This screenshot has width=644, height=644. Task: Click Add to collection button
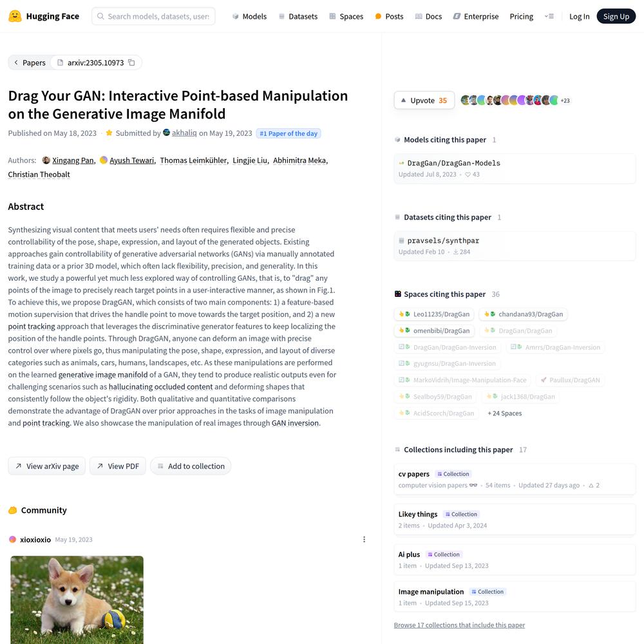[x=191, y=466]
